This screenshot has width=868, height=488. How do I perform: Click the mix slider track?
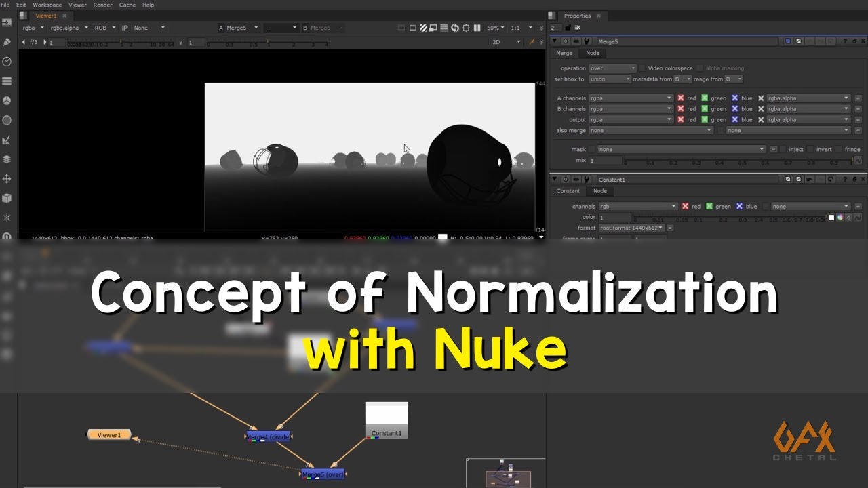pyautogui.click(x=737, y=161)
